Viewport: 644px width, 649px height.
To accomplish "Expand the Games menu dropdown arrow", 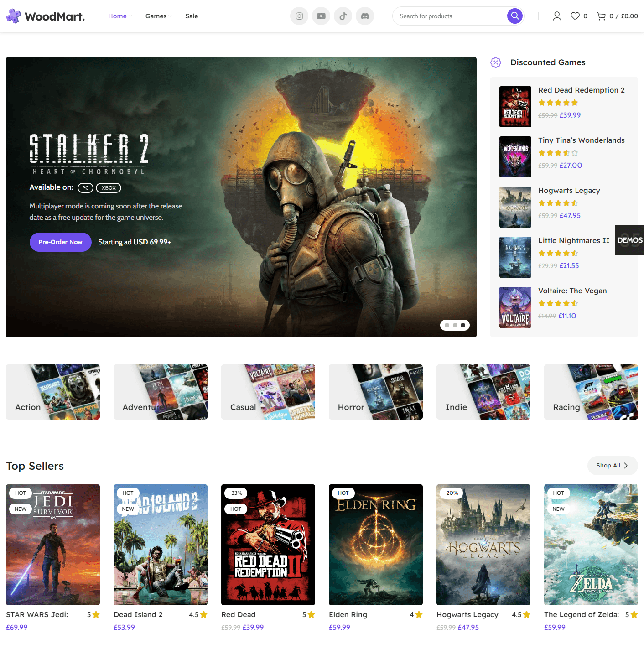I will 170,16.
